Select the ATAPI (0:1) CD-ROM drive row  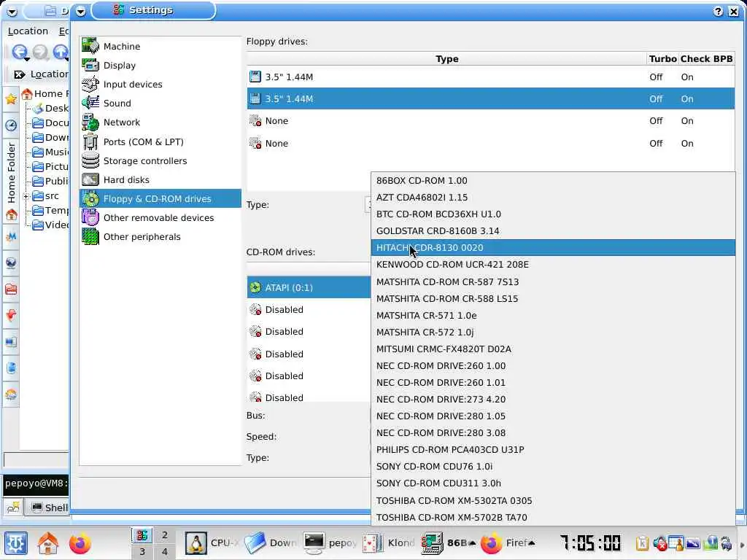tap(309, 287)
